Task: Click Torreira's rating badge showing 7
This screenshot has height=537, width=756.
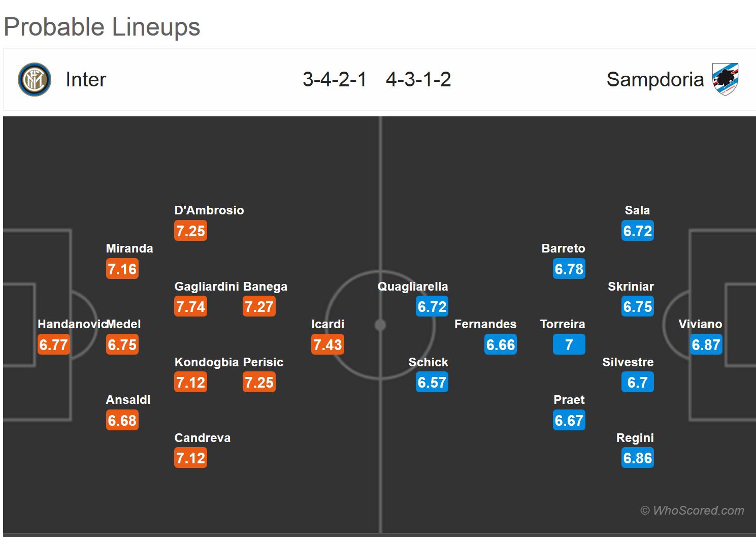Action: (x=569, y=344)
